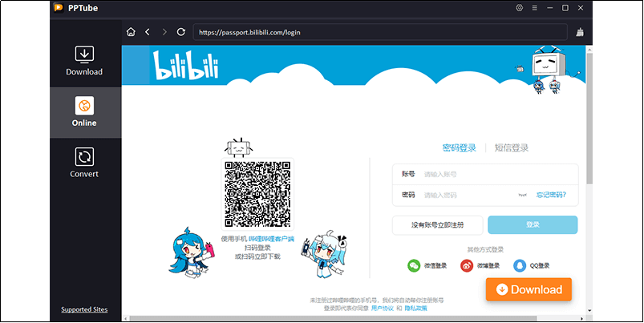Image resolution: width=644 pixels, height=323 pixels.
Task: Open PPTube settings gear
Action: (520, 8)
